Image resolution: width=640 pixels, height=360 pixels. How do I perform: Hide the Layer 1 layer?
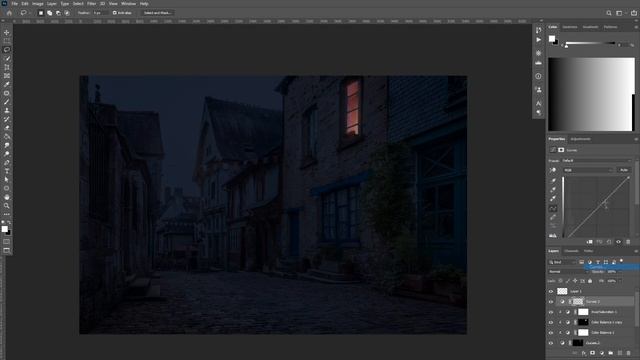coord(551,291)
